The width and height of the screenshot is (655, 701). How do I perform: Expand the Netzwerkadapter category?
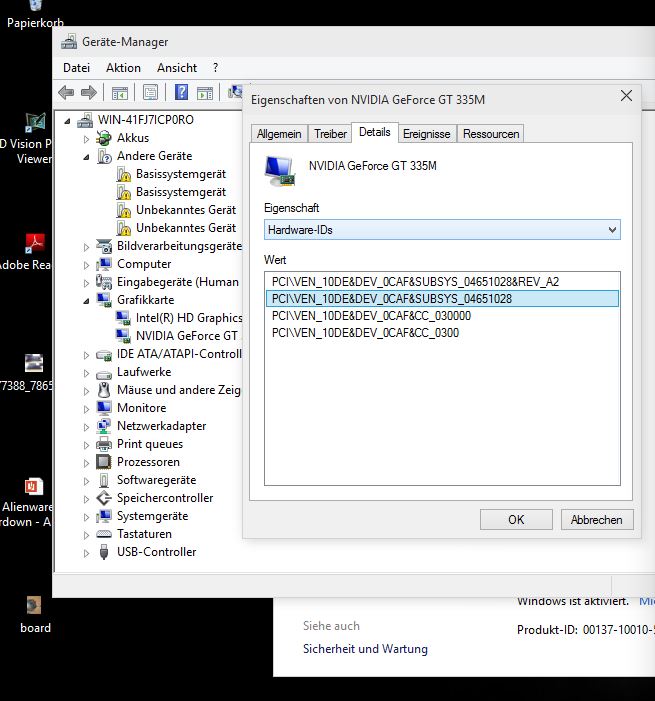[x=86, y=427]
